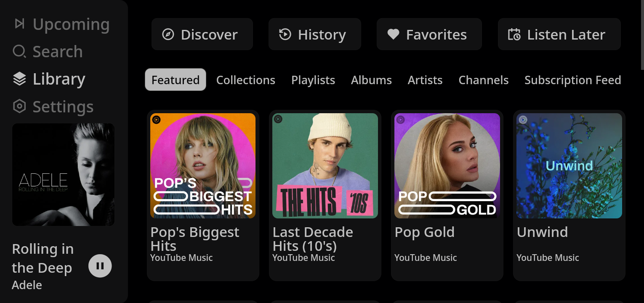Switch to the Collections tab
This screenshot has width=644, height=303.
[245, 80]
